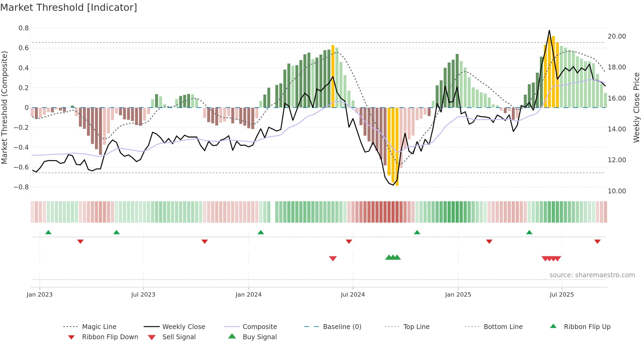Click the 14.00 price tick label
The height and width of the screenshot is (362, 644).
coord(617,129)
